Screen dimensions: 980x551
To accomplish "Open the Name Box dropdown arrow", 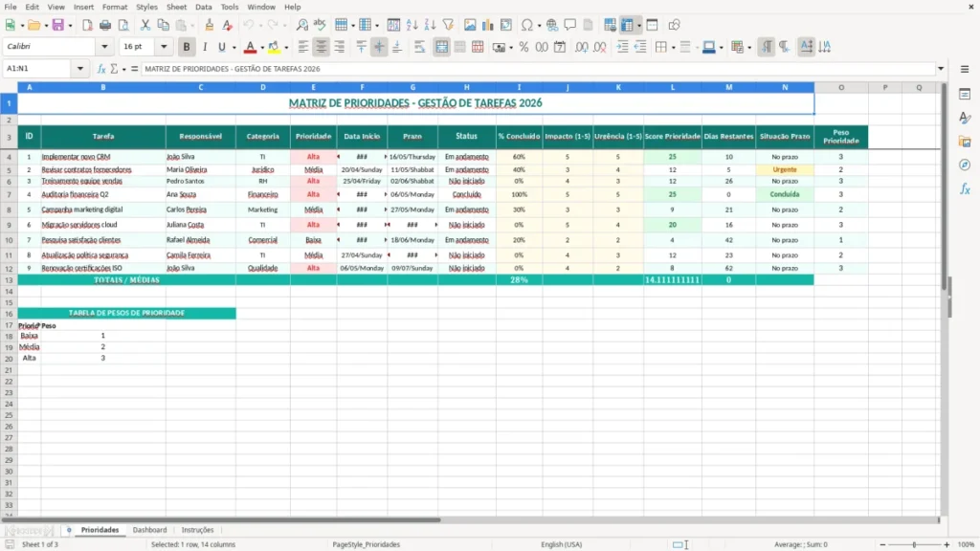I will (80, 69).
